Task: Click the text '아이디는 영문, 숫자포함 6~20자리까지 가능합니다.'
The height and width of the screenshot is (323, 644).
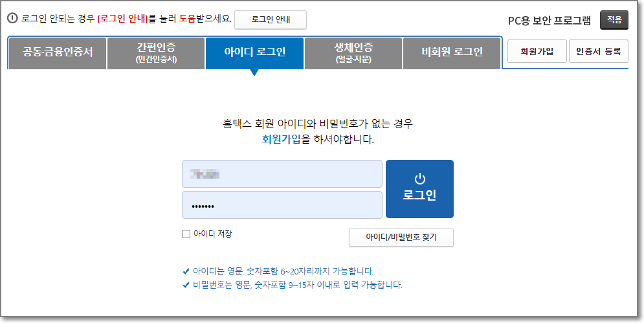Action: 283,271
